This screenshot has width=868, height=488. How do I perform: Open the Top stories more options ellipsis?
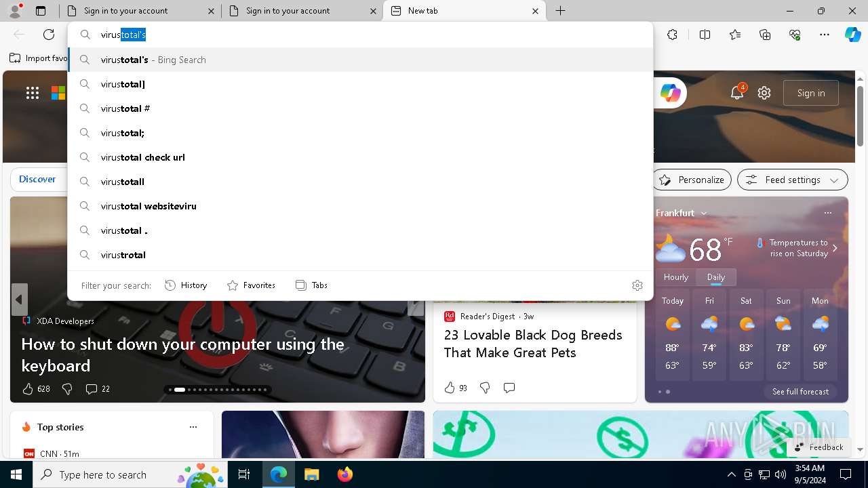[x=193, y=427]
